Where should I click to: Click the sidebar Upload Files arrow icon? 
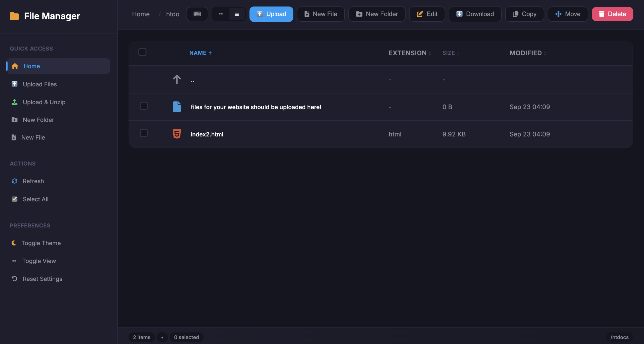15,84
